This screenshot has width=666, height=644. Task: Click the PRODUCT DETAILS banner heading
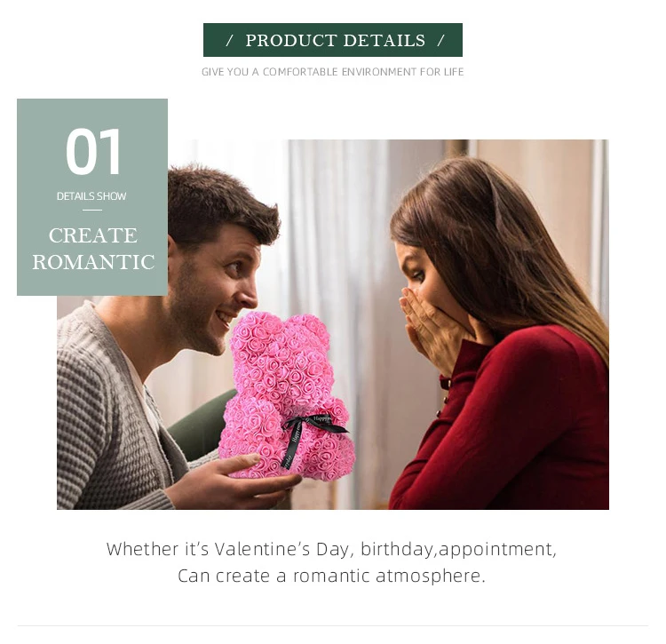pyautogui.click(x=335, y=40)
